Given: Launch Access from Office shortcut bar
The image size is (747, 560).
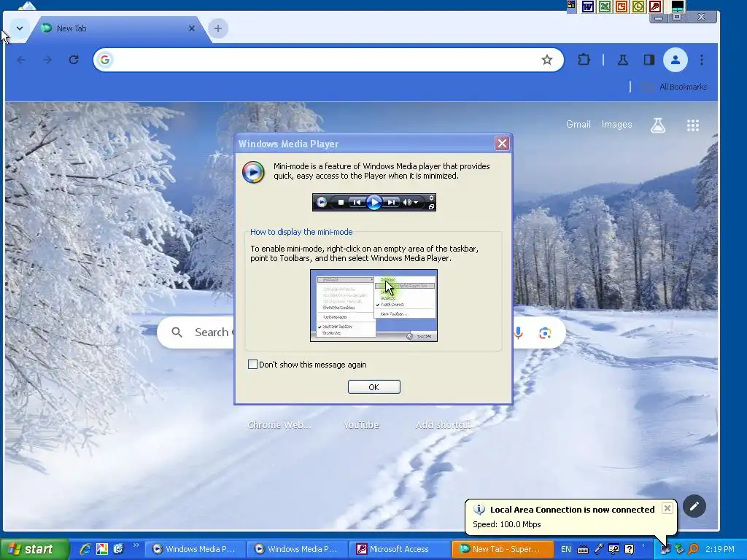Looking at the screenshot, I should pyautogui.click(x=655, y=6).
